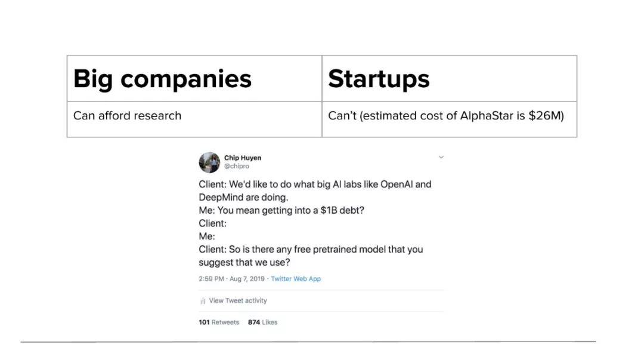Click the $1B debt tweet line
Screen dimensions: 644x363
281,211
